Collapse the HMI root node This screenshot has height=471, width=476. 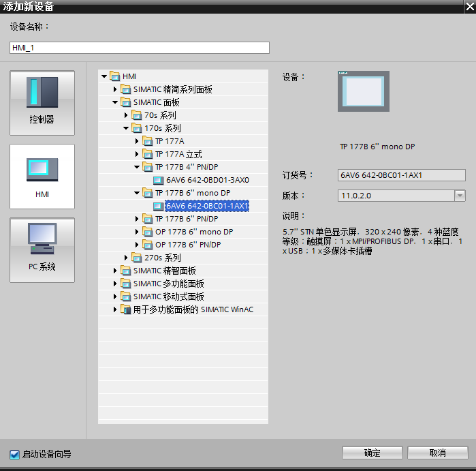(104, 76)
